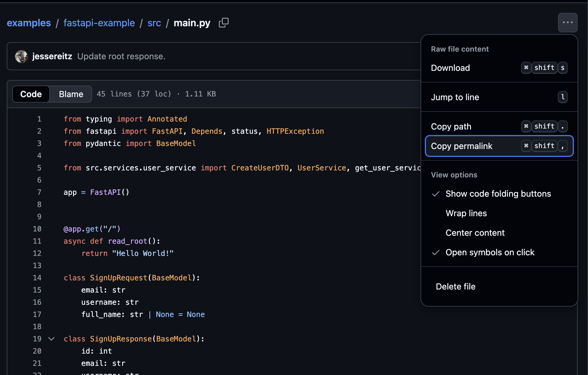Click jessereitz's profile avatar

[21, 56]
